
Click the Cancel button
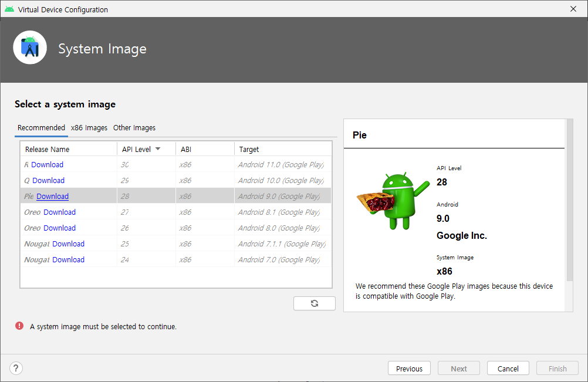pyautogui.click(x=508, y=368)
